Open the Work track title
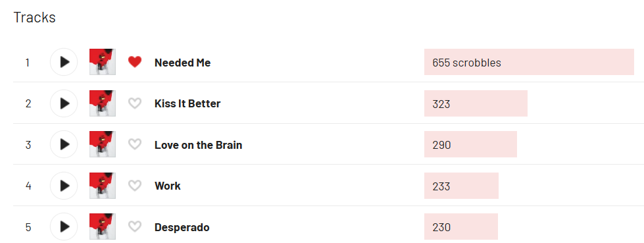 point(168,186)
